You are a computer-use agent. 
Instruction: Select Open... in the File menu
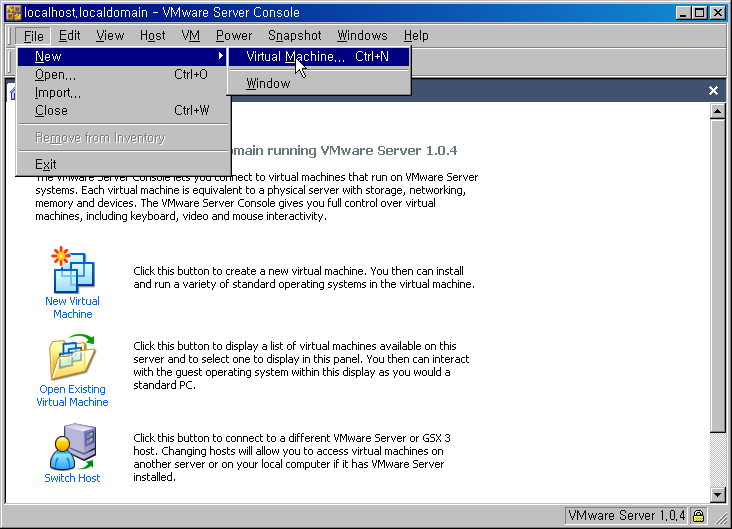click(x=56, y=75)
